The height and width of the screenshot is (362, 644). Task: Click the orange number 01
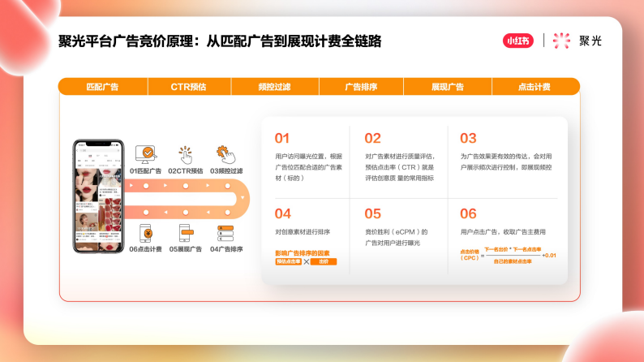(282, 139)
